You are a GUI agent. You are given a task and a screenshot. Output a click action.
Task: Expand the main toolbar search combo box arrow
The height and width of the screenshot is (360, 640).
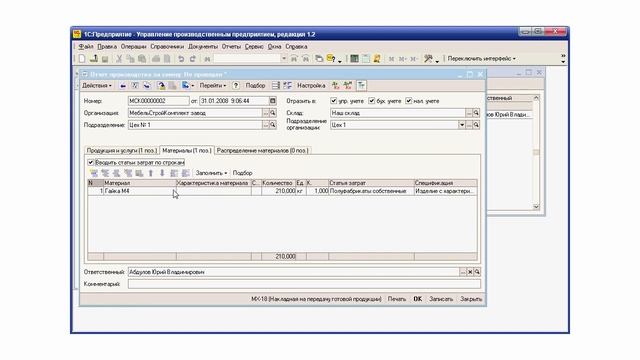[x=284, y=59]
